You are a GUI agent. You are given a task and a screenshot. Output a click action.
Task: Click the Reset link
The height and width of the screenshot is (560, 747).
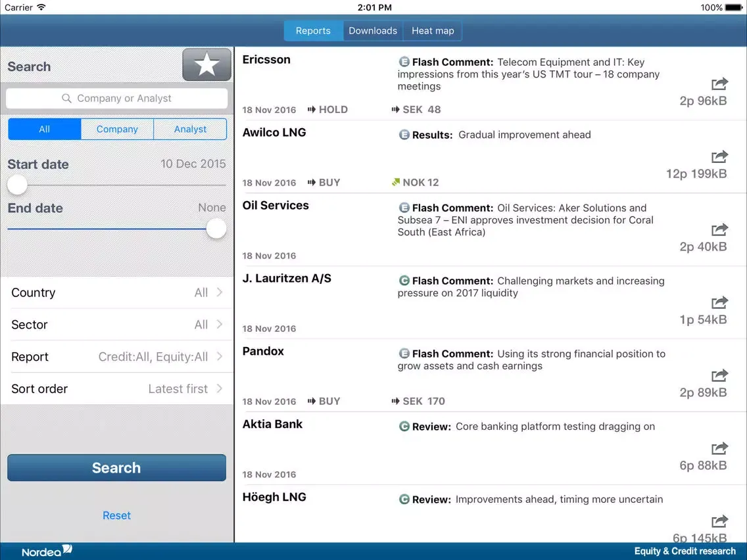pyautogui.click(x=117, y=515)
